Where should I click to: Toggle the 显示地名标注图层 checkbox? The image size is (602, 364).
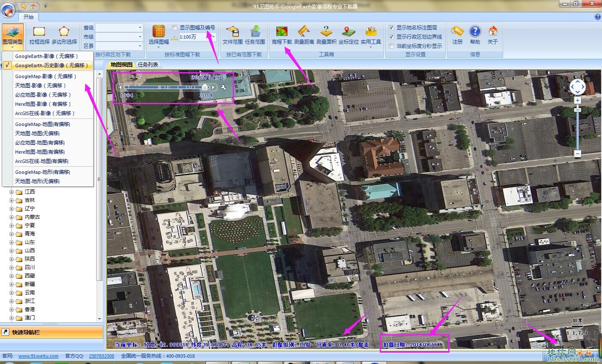pyautogui.click(x=391, y=27)
